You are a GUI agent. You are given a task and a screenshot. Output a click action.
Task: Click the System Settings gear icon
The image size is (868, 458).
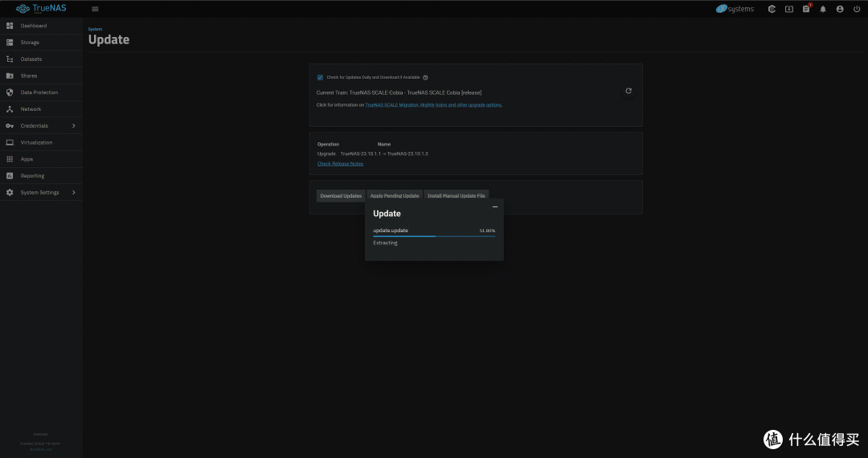[x=10, y=192]
